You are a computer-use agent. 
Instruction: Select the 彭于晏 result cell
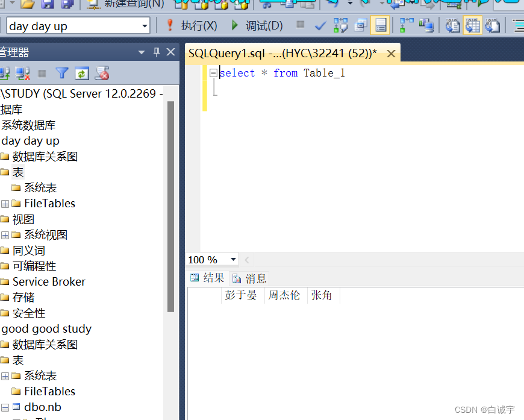[x=243, y=295]
